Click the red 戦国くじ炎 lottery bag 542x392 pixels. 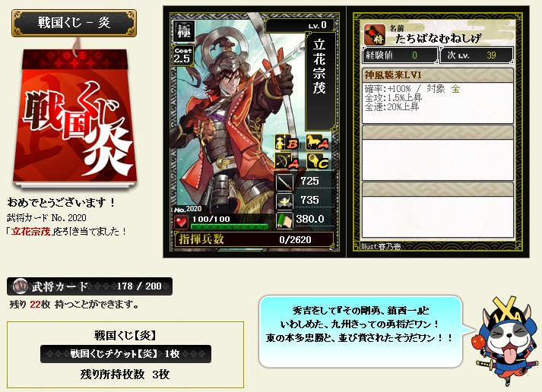(74, 118)
